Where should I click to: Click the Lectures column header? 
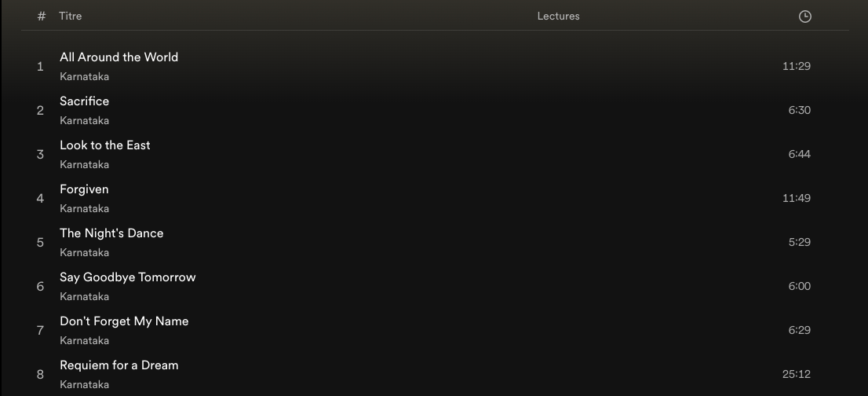(558, 16)
